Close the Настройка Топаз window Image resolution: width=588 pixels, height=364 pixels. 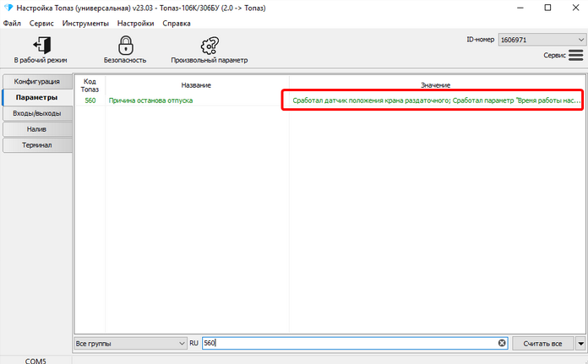[x=575, y=8]
